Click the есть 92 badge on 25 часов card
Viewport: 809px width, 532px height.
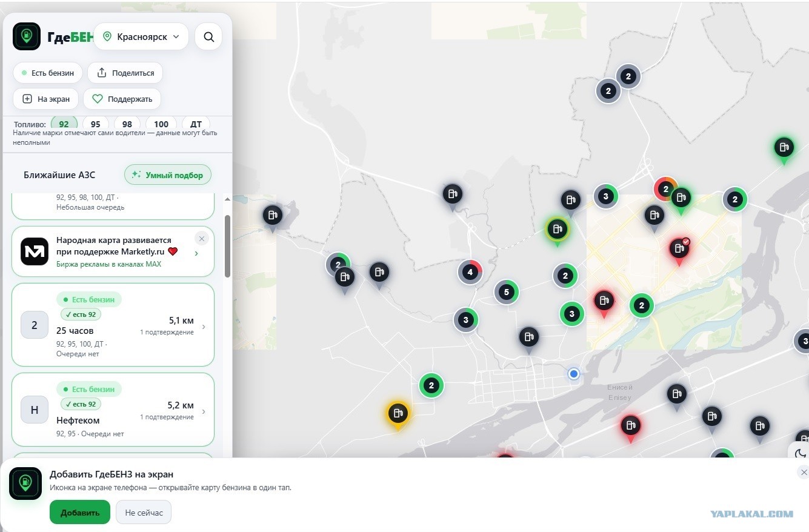[81, 314]
